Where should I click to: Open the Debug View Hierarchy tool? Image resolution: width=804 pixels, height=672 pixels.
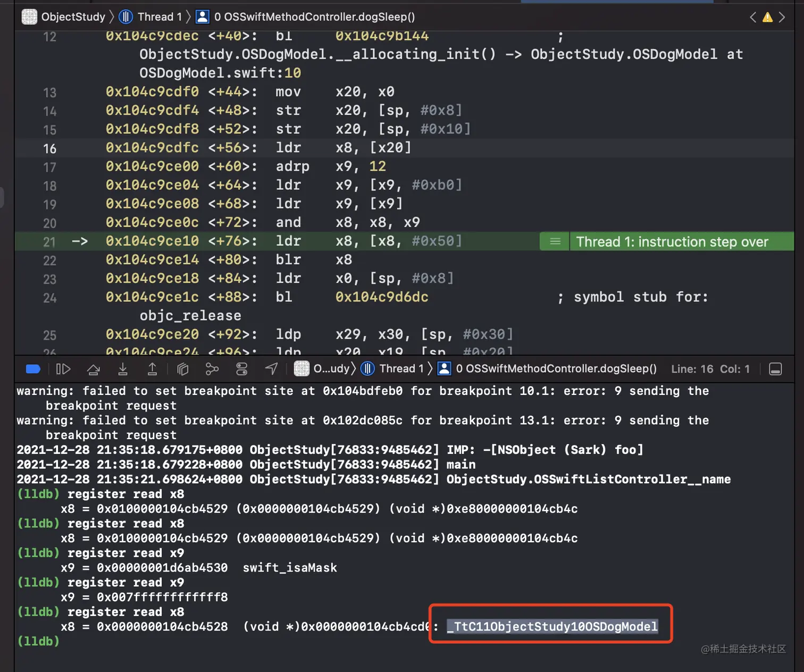(183, 369)
